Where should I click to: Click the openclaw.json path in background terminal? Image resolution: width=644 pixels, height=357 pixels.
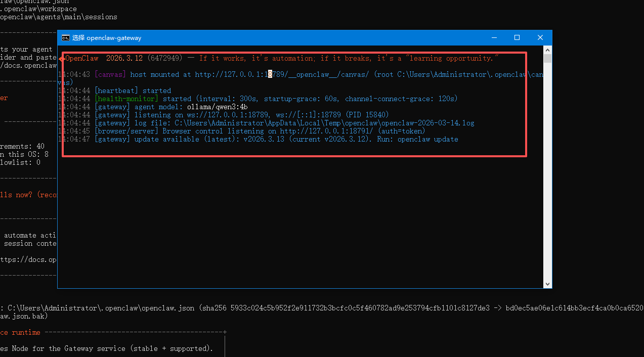tap(101, 308)
